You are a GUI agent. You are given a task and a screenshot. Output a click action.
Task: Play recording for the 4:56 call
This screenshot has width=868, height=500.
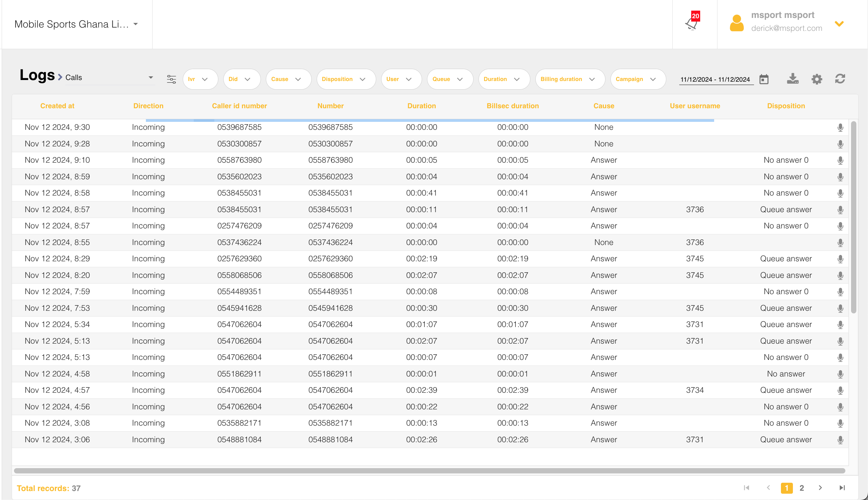click(x=840, y=407)
